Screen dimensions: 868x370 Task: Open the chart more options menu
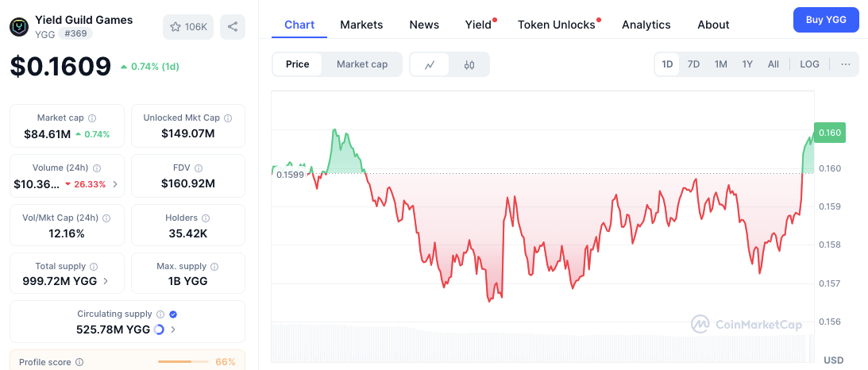pyautogui.click(x=845, y=64)
